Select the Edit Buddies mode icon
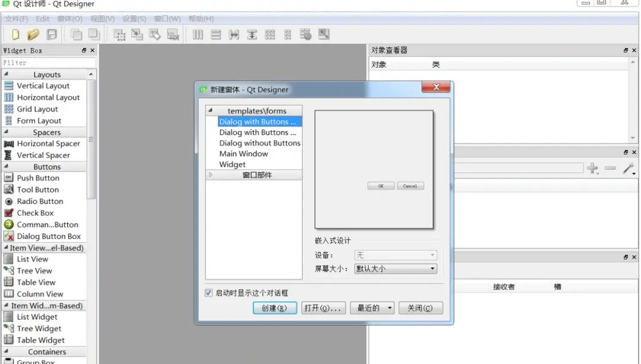Image resolution: width=641 pixels, height=364 pixels. click(155, 35)
